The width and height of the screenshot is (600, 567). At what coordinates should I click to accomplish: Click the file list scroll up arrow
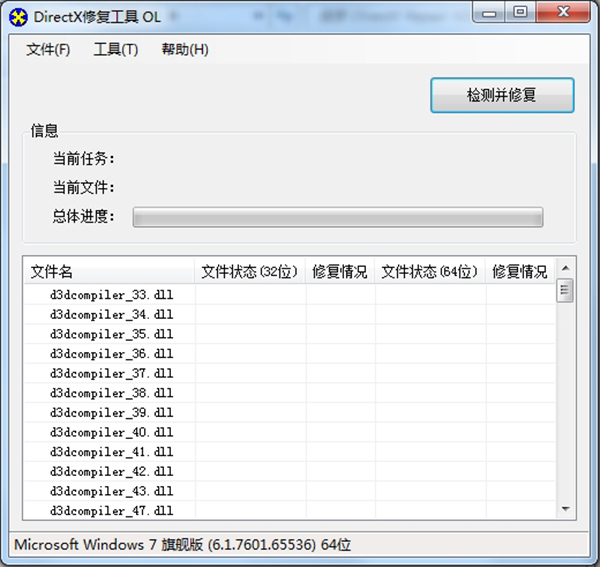(566, 268)
